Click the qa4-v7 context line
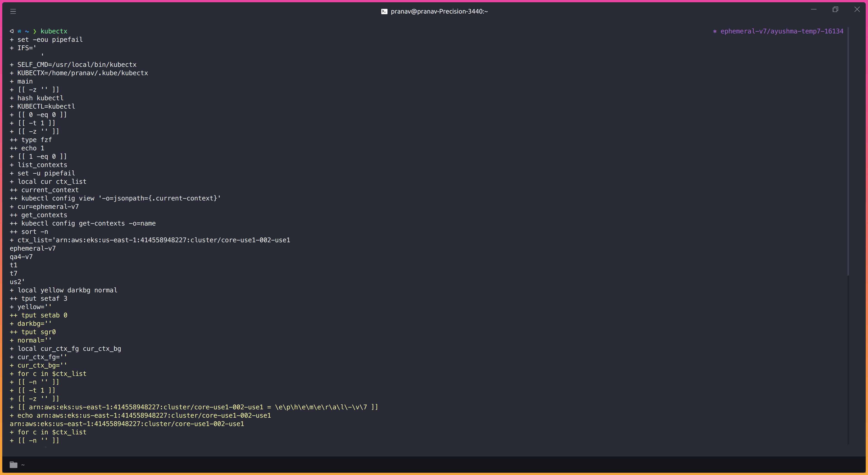Viewport: 868px width, 475px height. pyautogui.click(x=21, y=257)
